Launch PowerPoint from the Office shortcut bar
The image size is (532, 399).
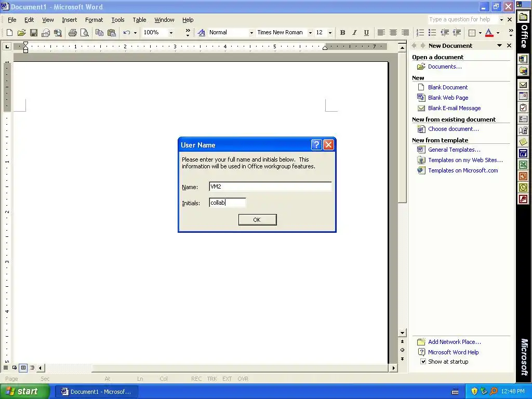tap(523, 176)
